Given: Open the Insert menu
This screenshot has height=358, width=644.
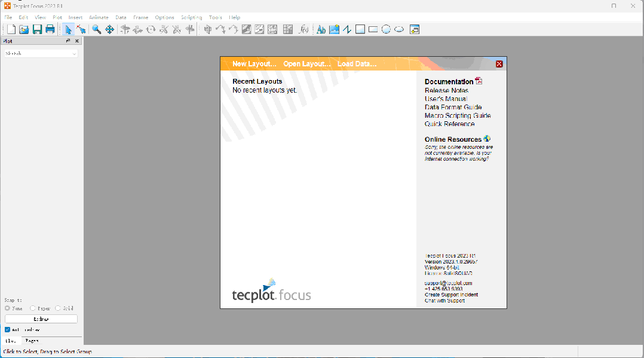Looking at the screenshot, I should (75, 17).
